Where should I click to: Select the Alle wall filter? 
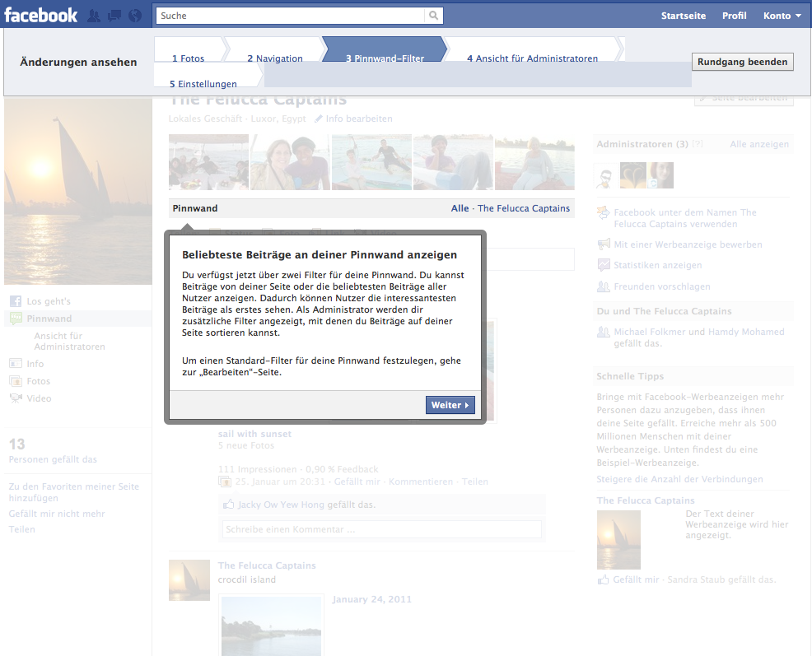460,208
